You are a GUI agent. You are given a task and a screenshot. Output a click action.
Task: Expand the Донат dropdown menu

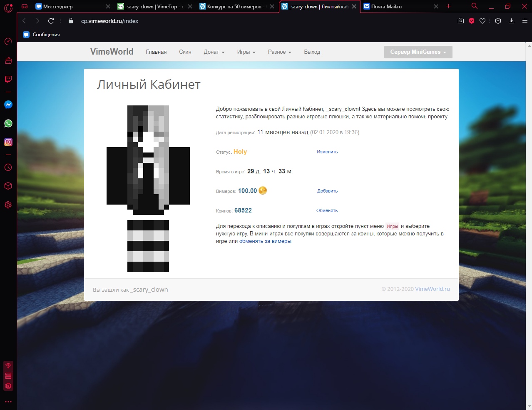(214, 52)
